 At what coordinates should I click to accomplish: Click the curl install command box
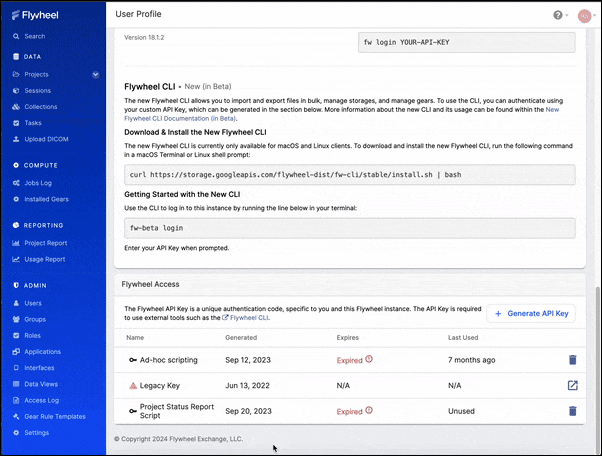click(350, 175)
